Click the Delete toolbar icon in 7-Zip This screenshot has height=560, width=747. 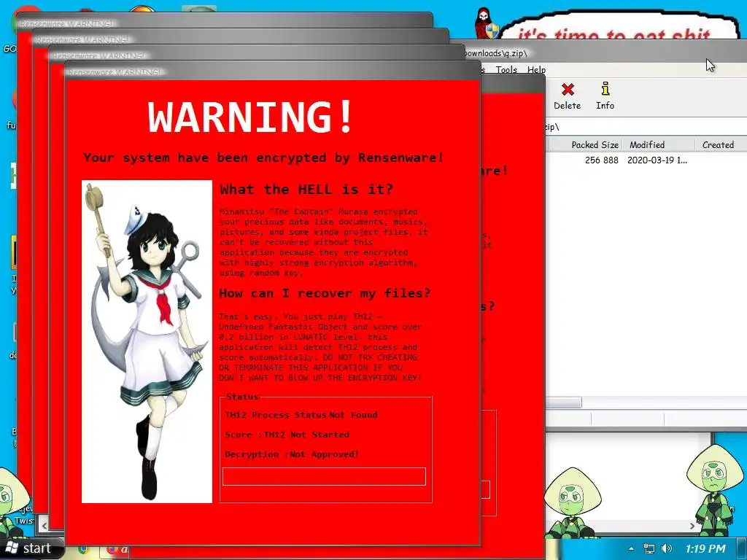pos(567,96)
